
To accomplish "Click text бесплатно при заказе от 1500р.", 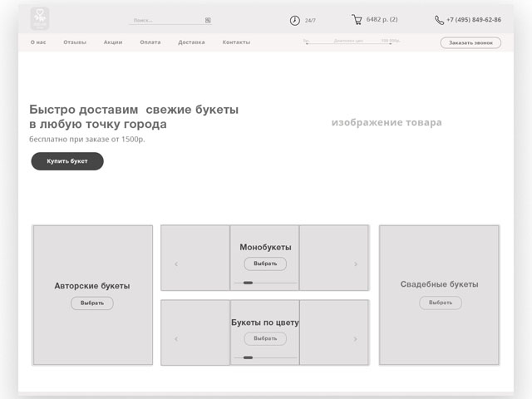I will 86,139.
